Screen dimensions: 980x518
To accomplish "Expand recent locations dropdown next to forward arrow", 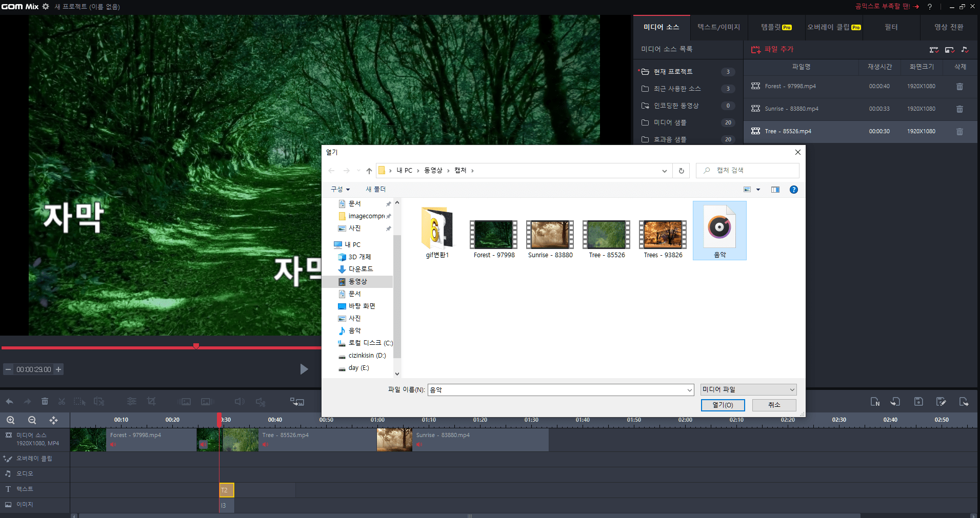I will point(358,171).
